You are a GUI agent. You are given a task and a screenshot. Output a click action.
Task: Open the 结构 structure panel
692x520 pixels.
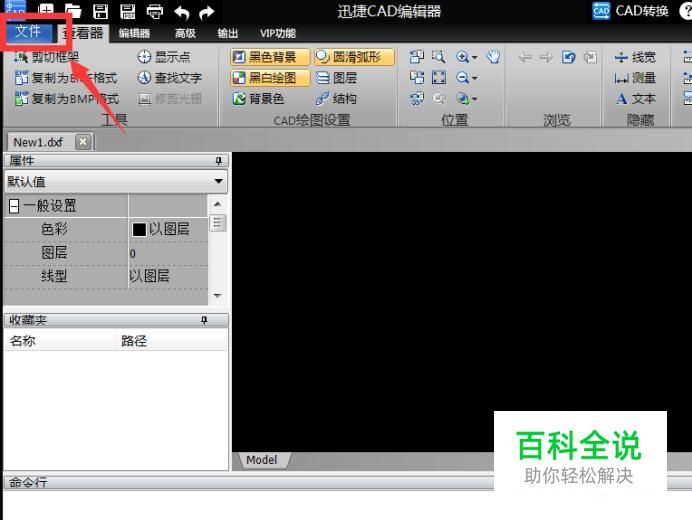point(336,98)
